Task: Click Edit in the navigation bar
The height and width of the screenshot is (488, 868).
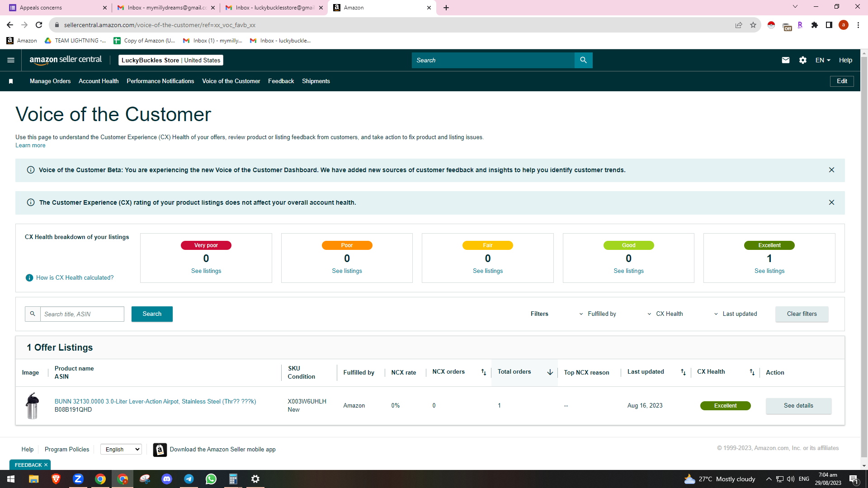Action: (x=842, y=81)
